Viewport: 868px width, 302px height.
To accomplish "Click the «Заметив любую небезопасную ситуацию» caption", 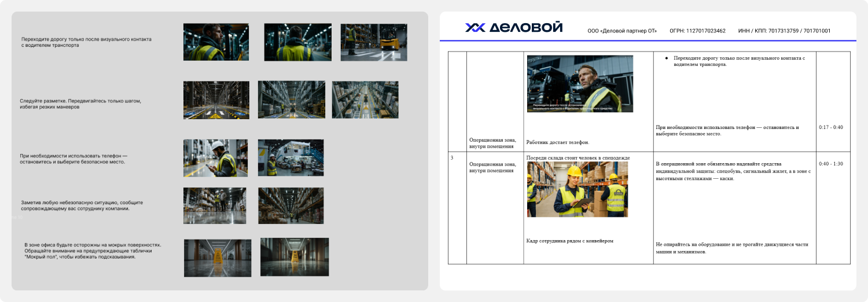I will [82, 205].
